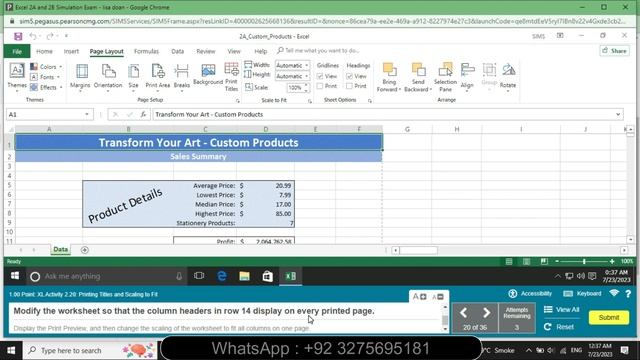
Task: Open the Print Area menu
Action: (158, 77)
